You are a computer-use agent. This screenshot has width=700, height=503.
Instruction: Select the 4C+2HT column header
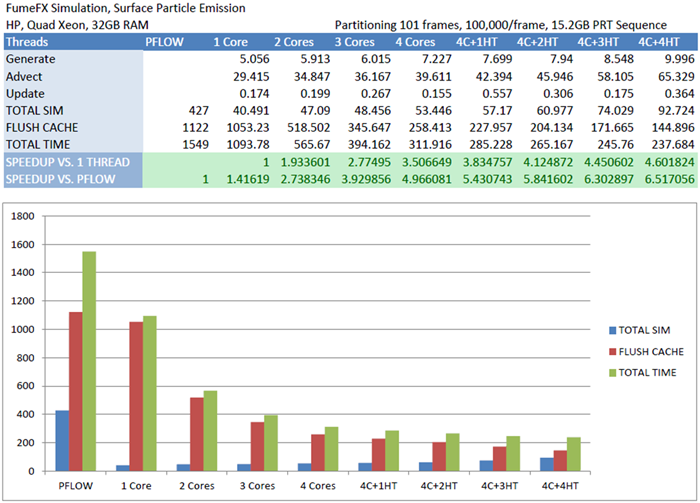coord(537,42)
